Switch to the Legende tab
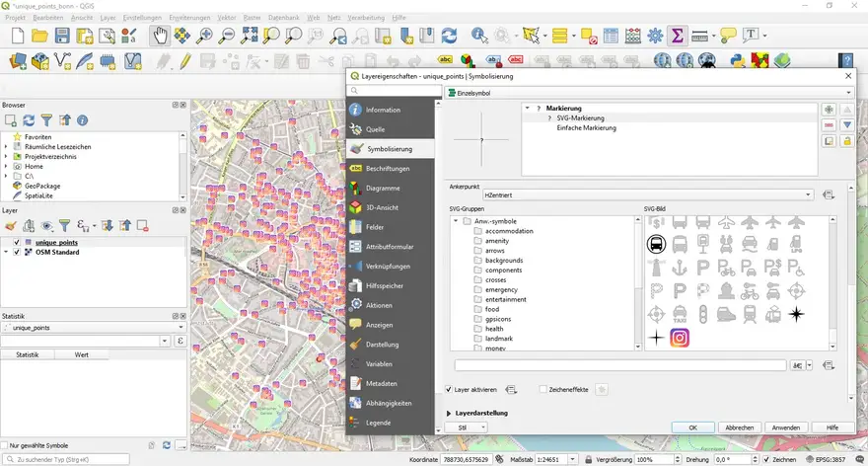This screenshot has width=868, height=466. click(391, 423)
